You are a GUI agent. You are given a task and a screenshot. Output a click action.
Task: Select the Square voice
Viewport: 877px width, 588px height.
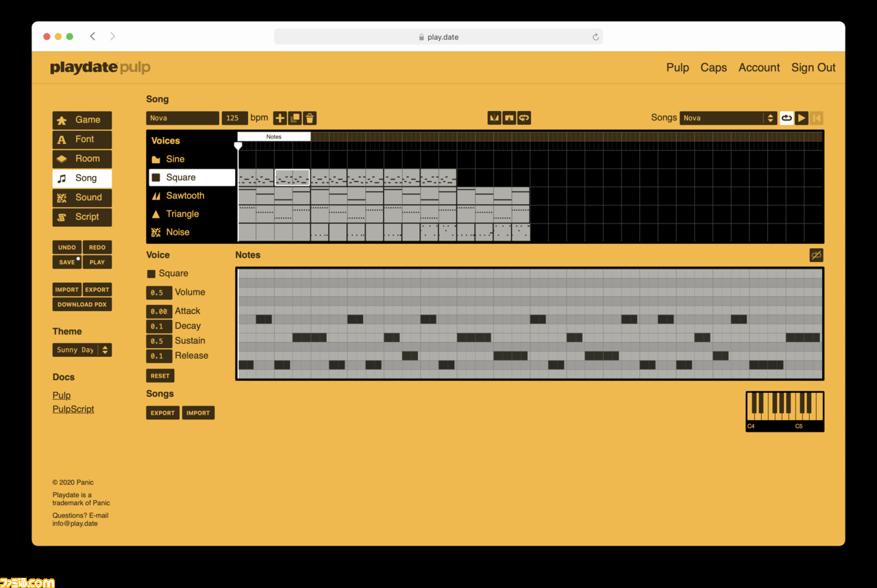click(x=192, y=177)
